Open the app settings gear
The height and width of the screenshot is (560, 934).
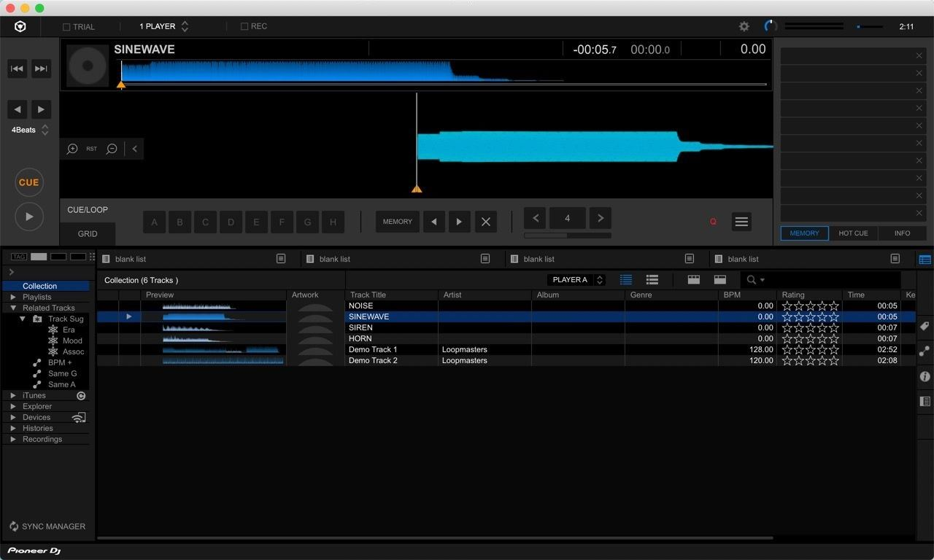tap(744, 26)
